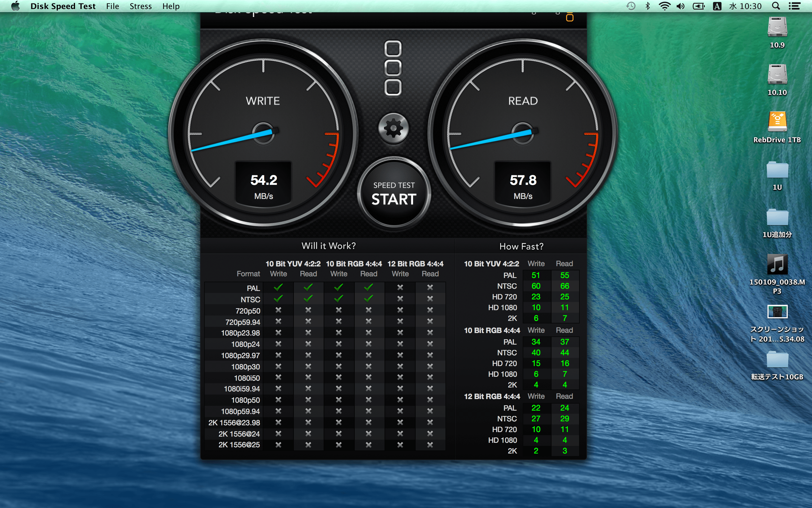Click PAL 12 Bit RGB Write cross
812x508 pixels.
tap(400, 288)
